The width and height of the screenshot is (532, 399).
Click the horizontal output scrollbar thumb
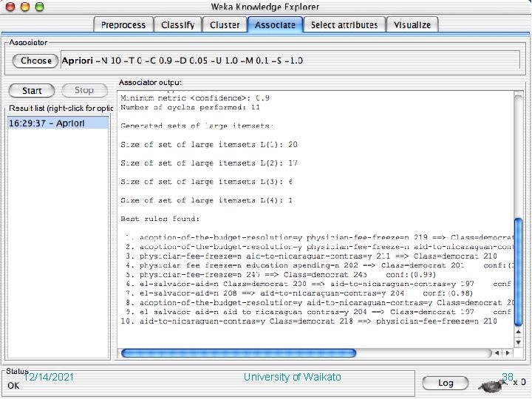[239, 353]
